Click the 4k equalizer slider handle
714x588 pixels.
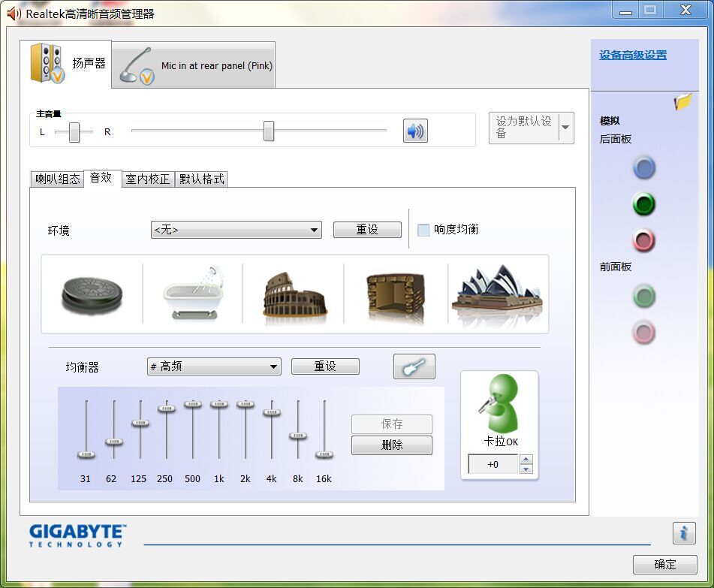[272, 412]
